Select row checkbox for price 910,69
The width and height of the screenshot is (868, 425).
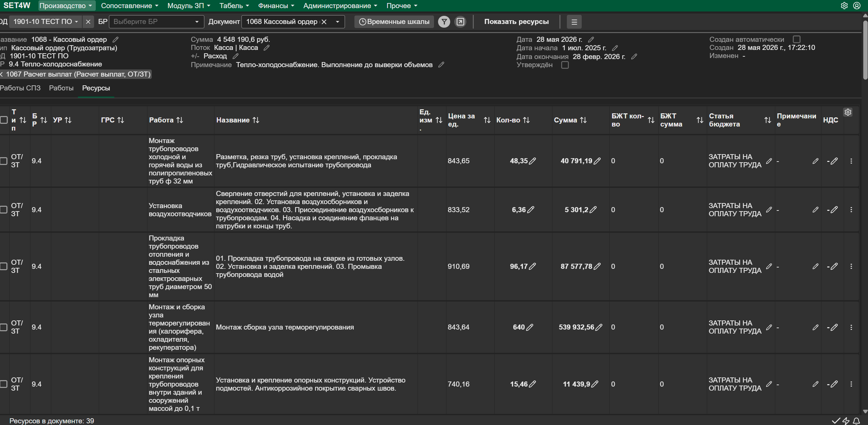pos(4,266)
